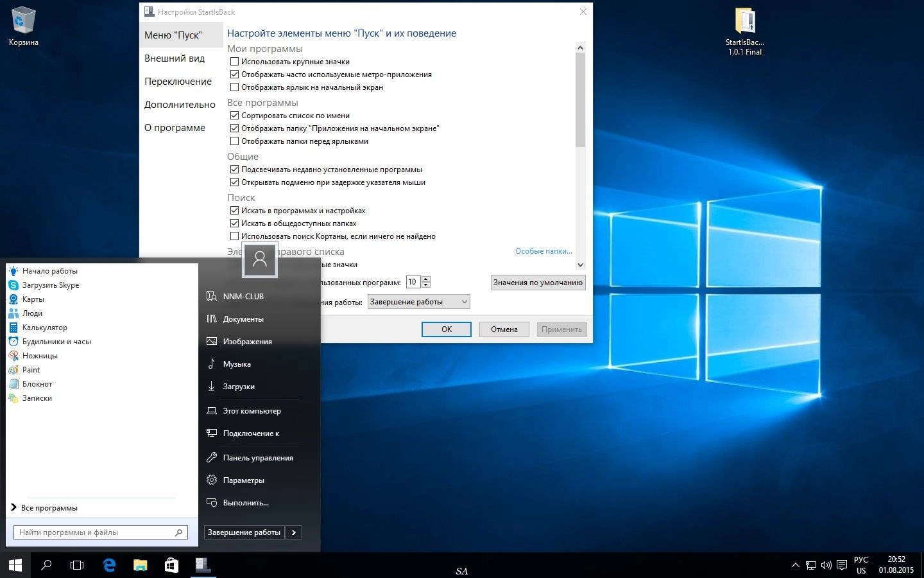Viewport: 924px width, 578px height.
Task: Toggle Использовать поиск Кортаны checkbox
Action: pos(234,236)
